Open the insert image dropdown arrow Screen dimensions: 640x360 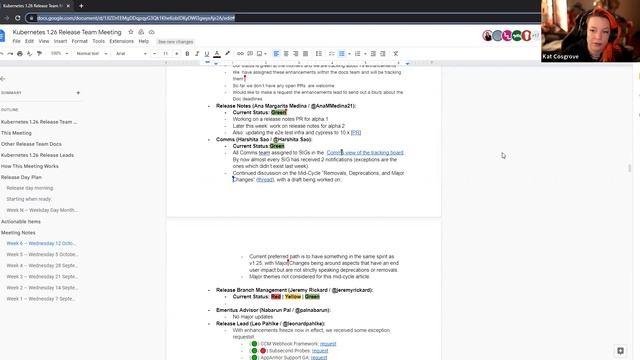coord(266,53)
